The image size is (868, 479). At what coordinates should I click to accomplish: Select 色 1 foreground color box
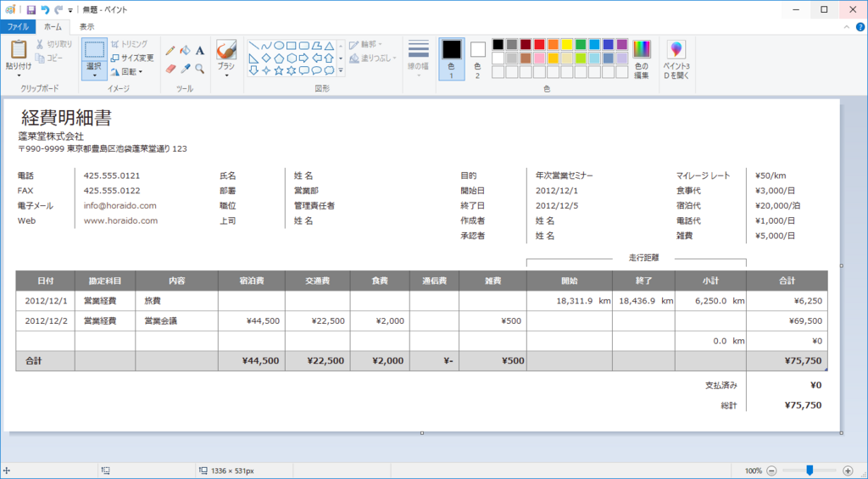pyautogui.click(x=452, y=59)
